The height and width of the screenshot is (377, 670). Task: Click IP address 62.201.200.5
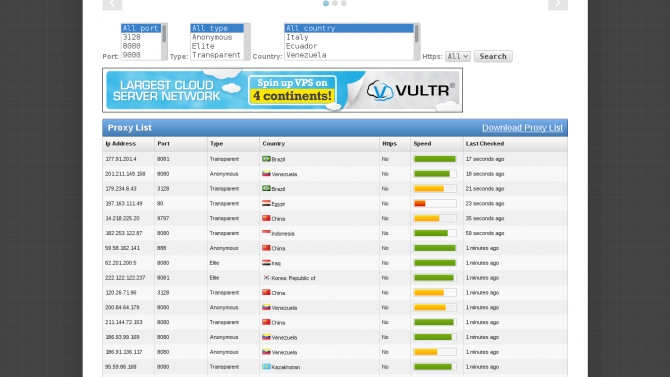(x=121, y=263)
